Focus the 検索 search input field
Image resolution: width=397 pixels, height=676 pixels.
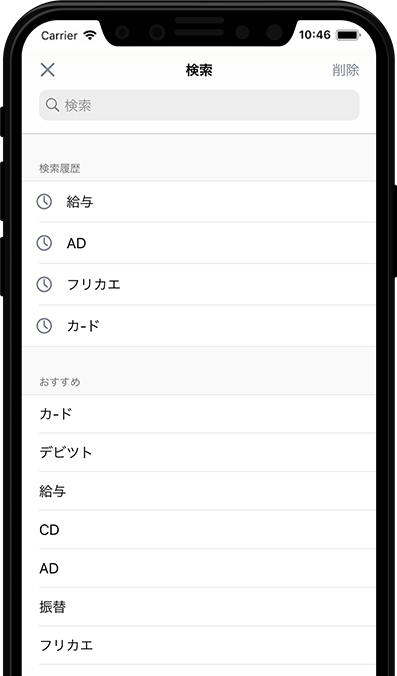point(199,105)
